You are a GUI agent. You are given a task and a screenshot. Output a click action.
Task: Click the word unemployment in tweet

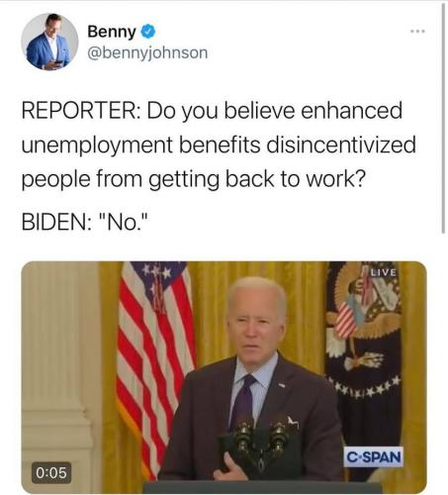point(97,146)
